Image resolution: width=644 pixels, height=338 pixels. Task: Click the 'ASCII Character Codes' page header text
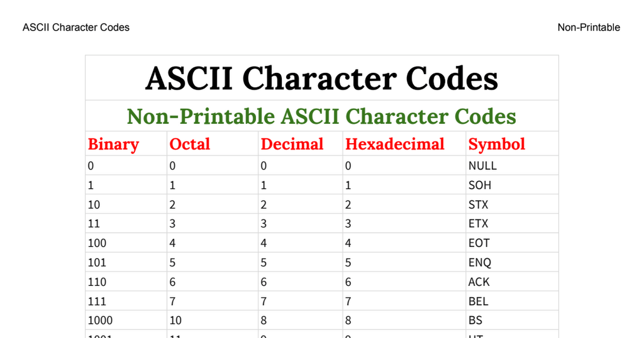coord(76,27)
